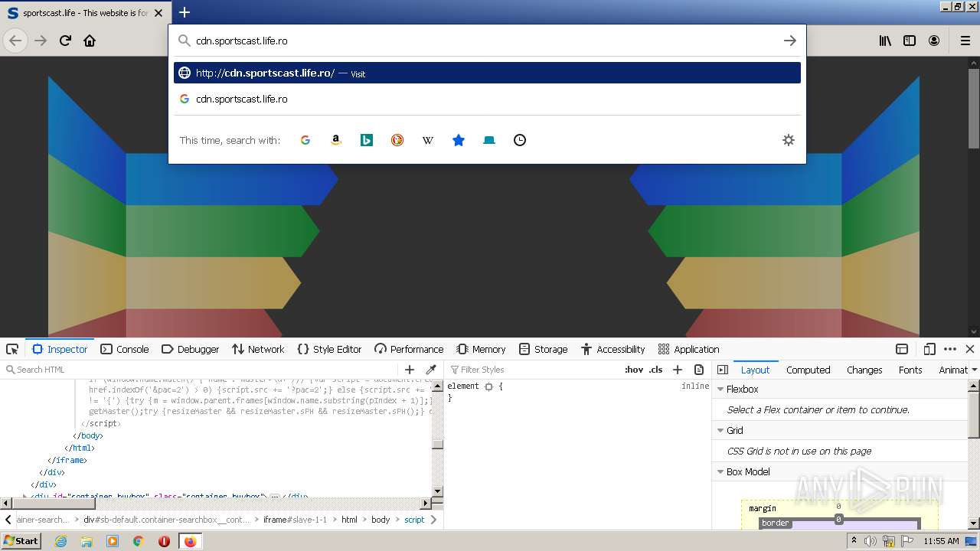Go forward one page

pos(41,41)
